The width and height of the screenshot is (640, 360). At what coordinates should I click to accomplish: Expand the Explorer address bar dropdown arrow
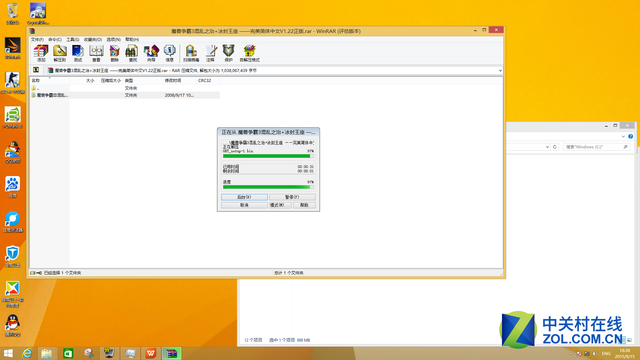[x=547, y=147]
